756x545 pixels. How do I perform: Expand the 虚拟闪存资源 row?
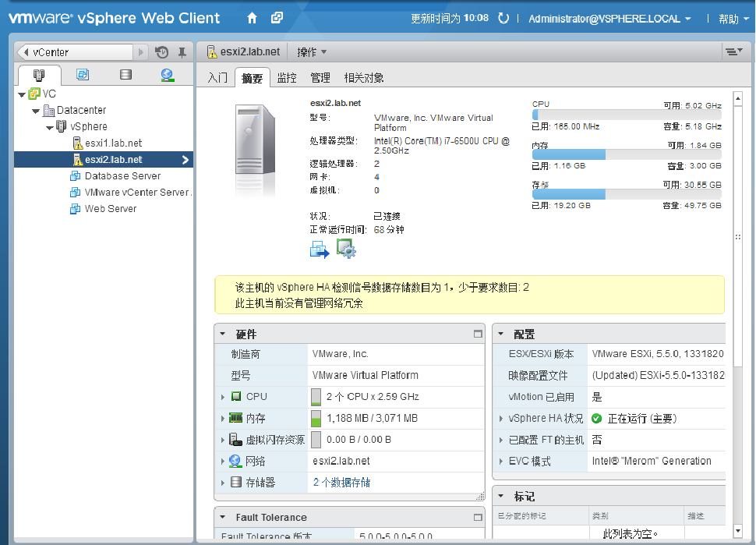tap(223, 440)
